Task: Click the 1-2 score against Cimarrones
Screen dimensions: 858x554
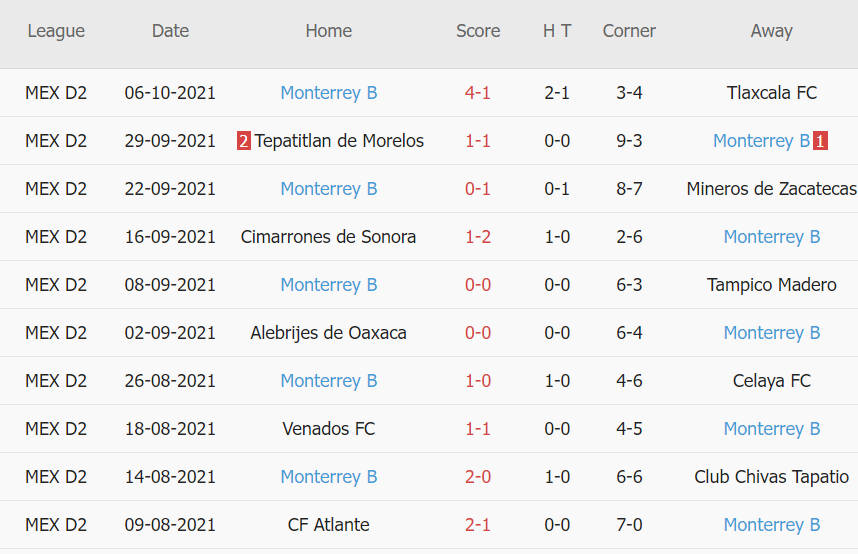Action: point(477,237)
